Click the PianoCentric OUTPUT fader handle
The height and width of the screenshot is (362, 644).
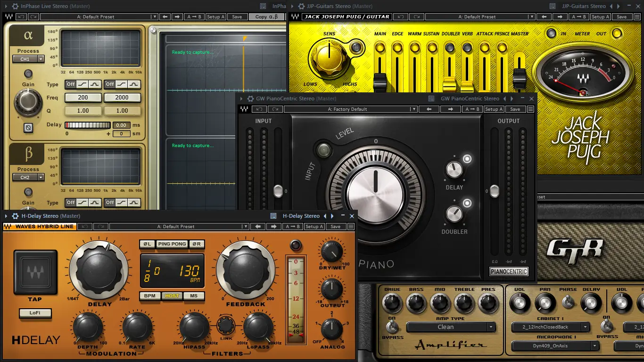(494, 191)
